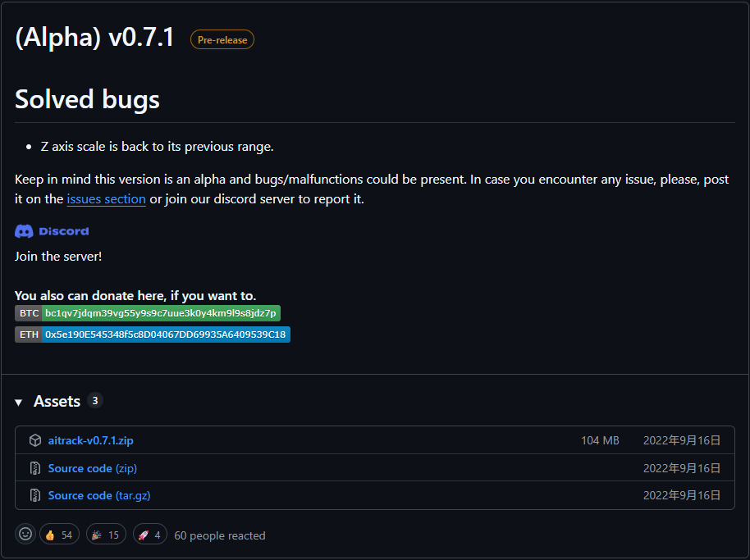This screenshot has height=560, width=750.
Task: Click the Assets count badge 3
Action: [94, 401]
